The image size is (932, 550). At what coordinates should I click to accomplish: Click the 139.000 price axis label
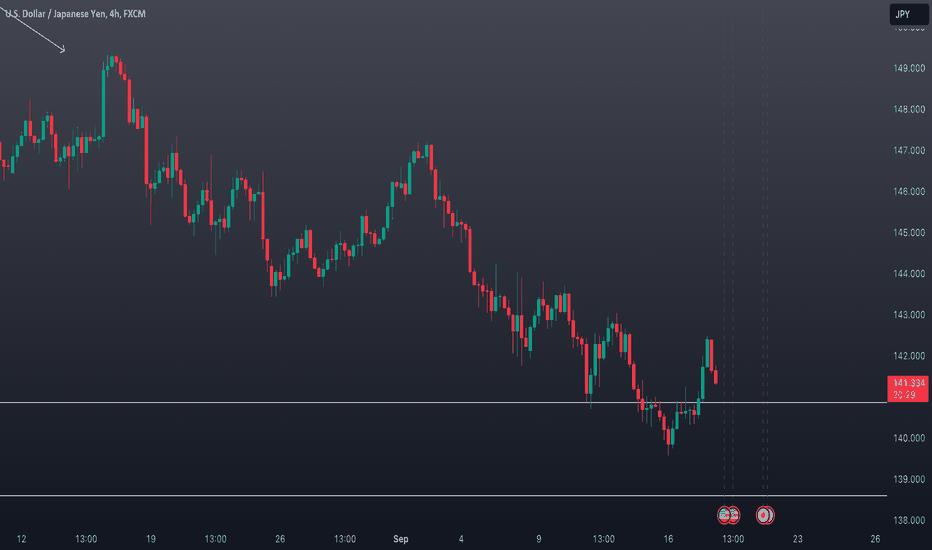[909, 479]
